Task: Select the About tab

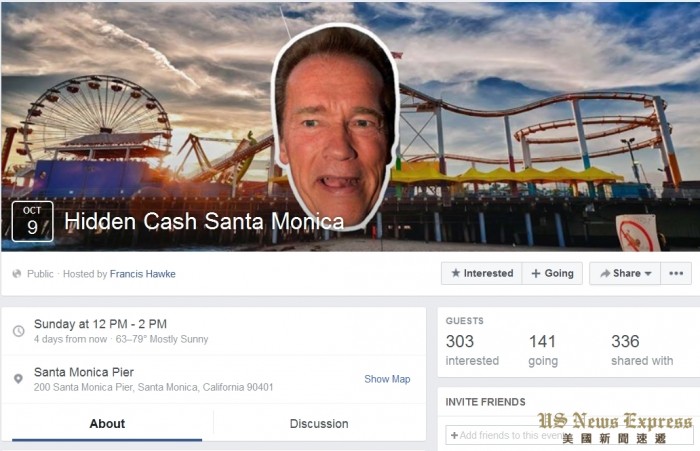Action: point(107,424)
